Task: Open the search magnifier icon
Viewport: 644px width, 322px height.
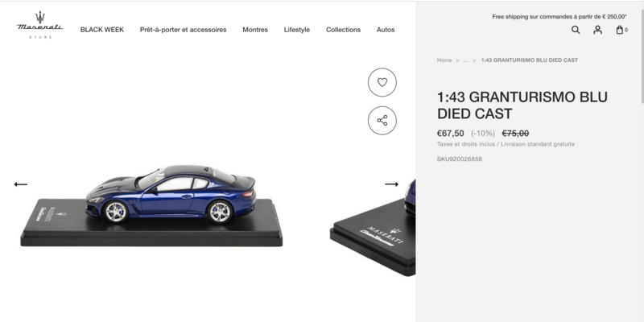Action: (x=576, y=30)
